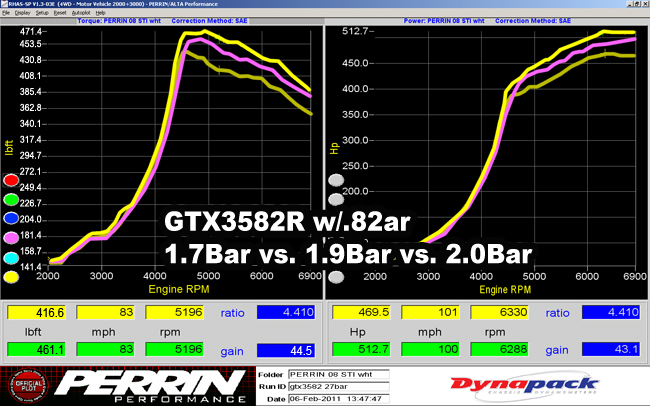Click the top gray run circle in power graph
The height and width of the screenshot is (406, 650).
click(x=336, y=180)
